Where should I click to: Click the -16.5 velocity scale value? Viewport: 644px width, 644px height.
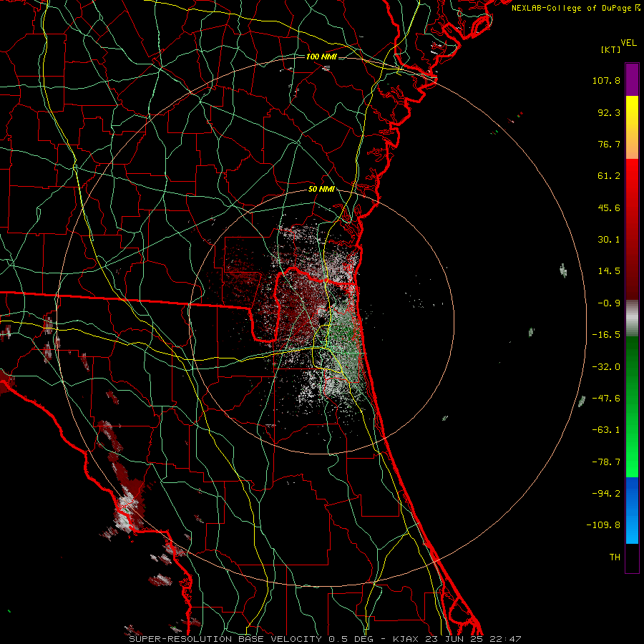[606, 335]
